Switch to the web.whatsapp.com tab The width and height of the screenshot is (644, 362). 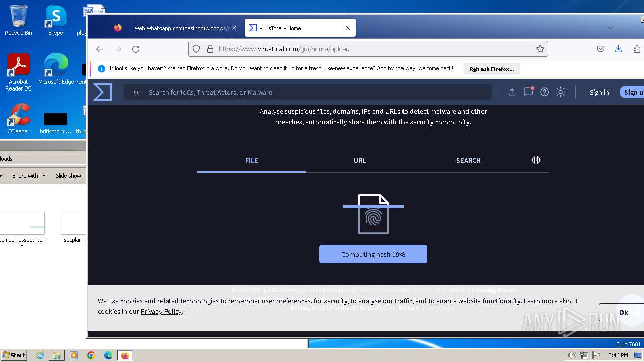tap(182, 28)
